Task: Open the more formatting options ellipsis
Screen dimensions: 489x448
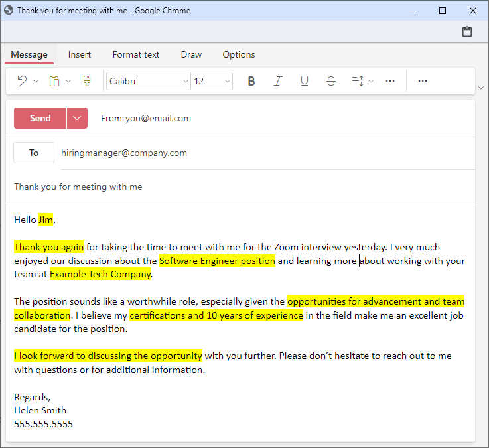Action: (x=390, y=81)
